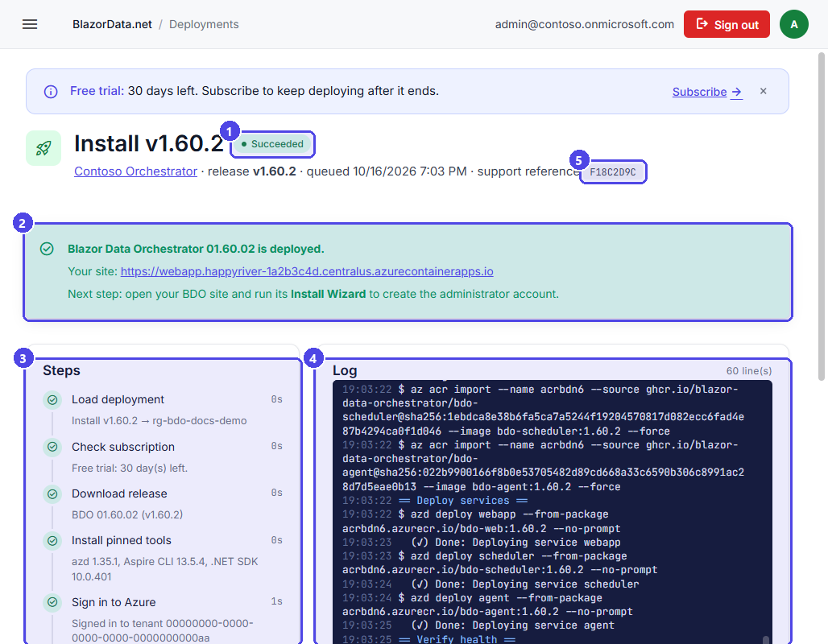
Task: Click the log panel scrollbar thumb
Action: pos(766,639)
